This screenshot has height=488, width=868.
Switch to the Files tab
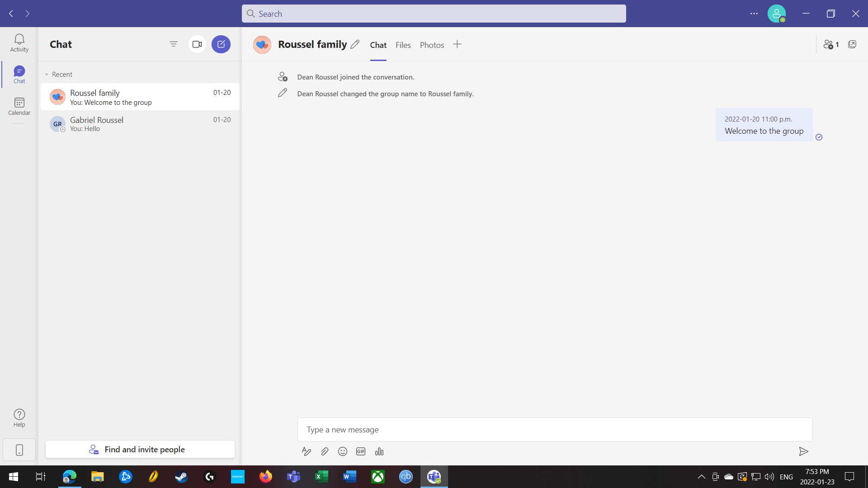click(403, 45)
